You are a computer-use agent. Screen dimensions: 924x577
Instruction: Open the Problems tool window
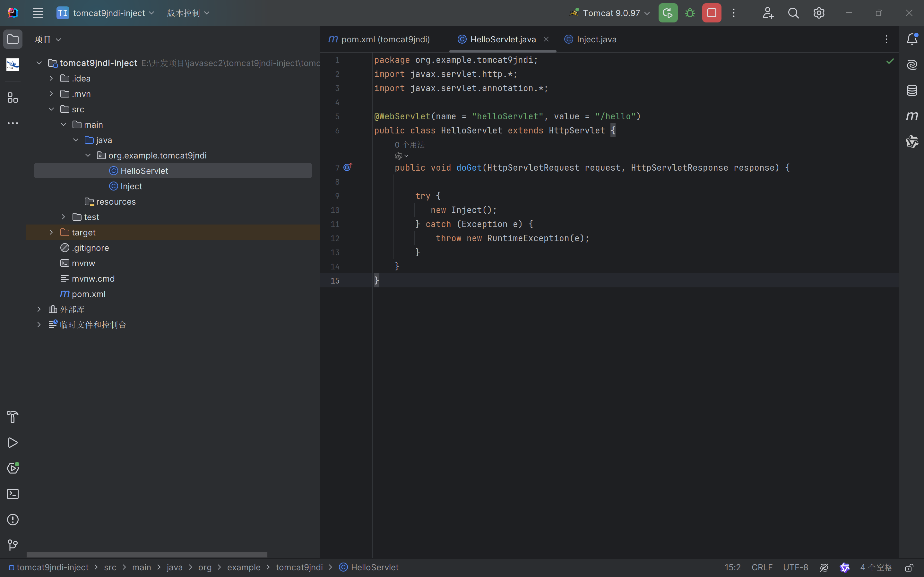(13, 519)
